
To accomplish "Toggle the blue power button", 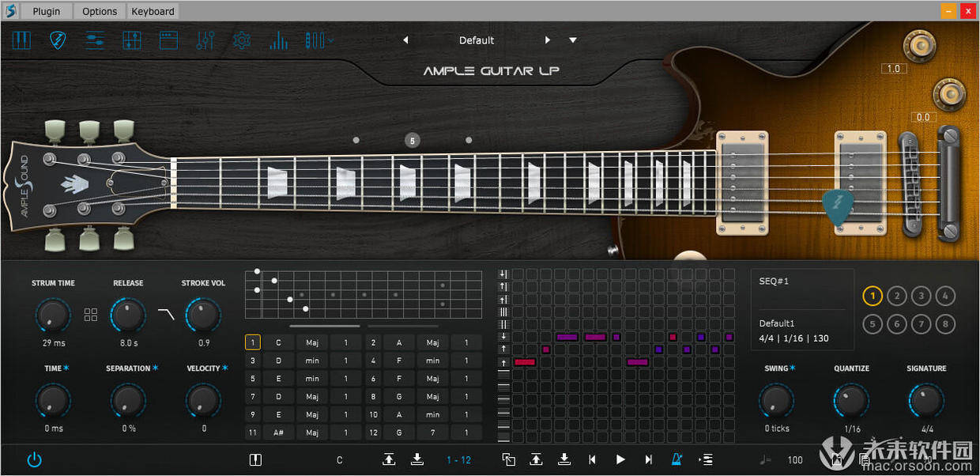I will (x=34, y=459).
